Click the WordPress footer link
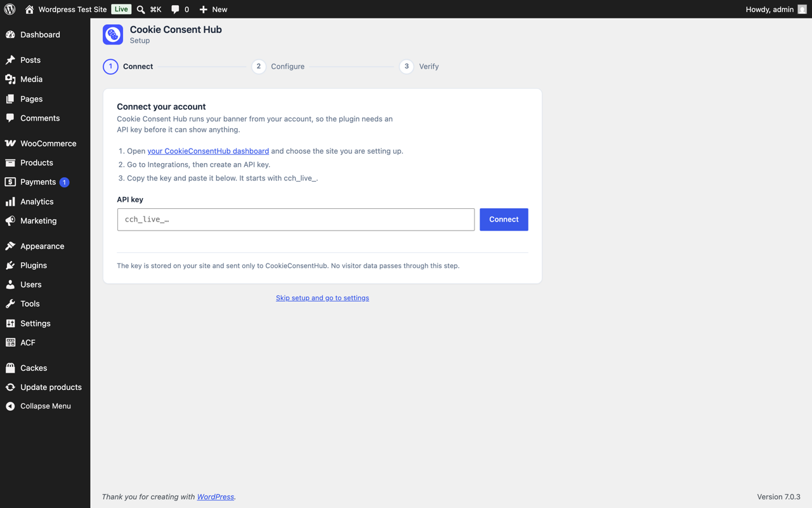 pyautogui.click(x=215, y=497)
